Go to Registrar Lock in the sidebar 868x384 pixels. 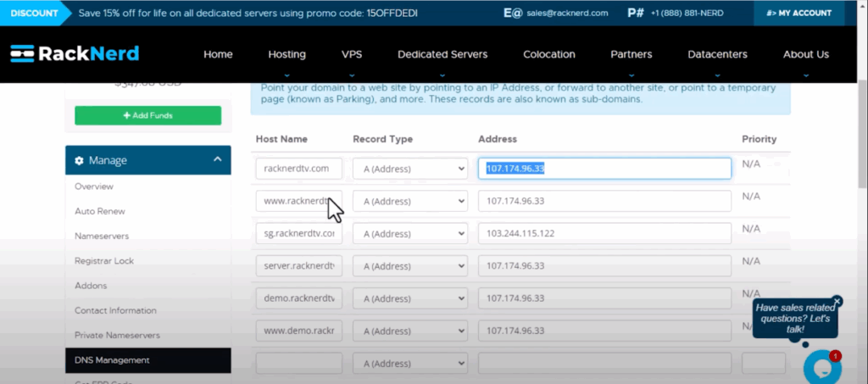pyautogui.click(x=103, y=261)
